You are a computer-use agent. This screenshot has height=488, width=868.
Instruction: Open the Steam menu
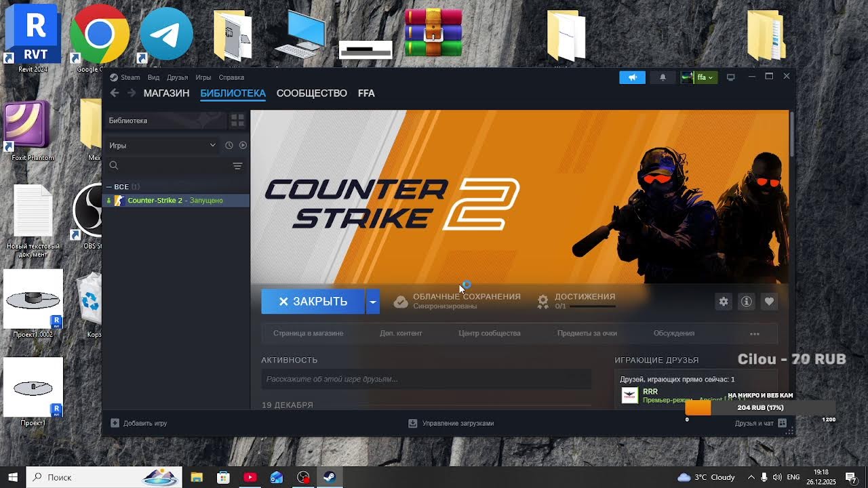(x=125, y=77)
